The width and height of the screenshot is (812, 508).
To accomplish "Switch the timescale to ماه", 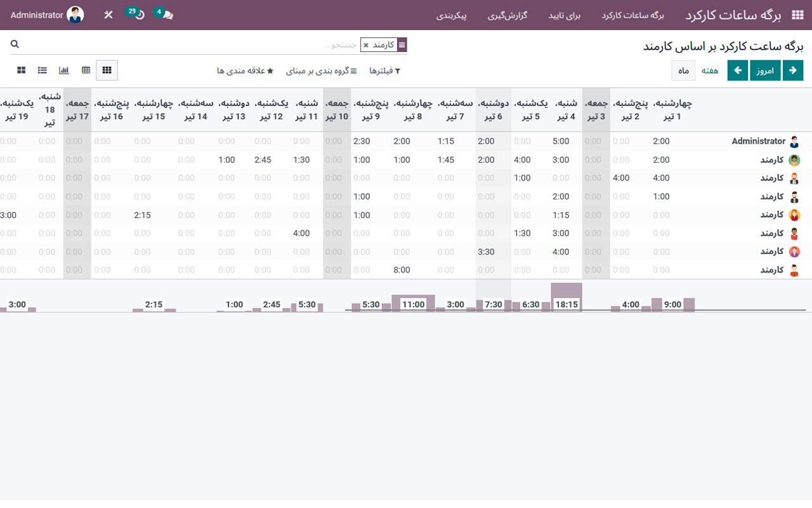I will pyautogui.click(x=683, y=70).
